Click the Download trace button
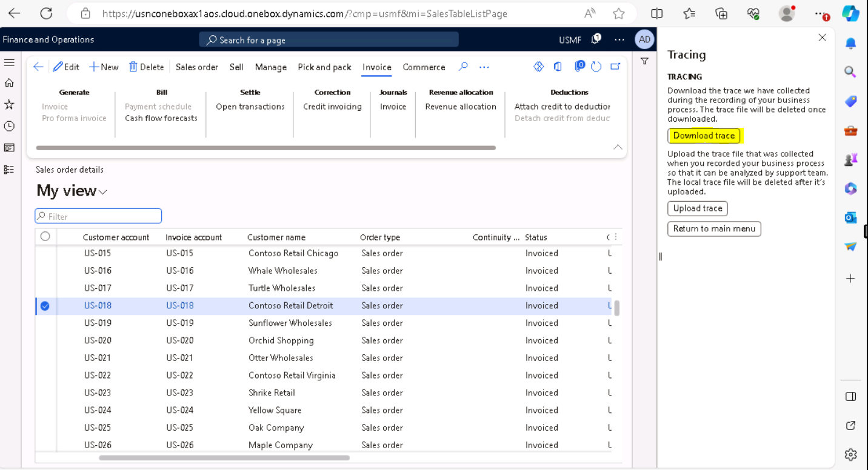Image resolution: width=868 pixels, height=470 pixels. pyautogui.click(x=704, y=136)
